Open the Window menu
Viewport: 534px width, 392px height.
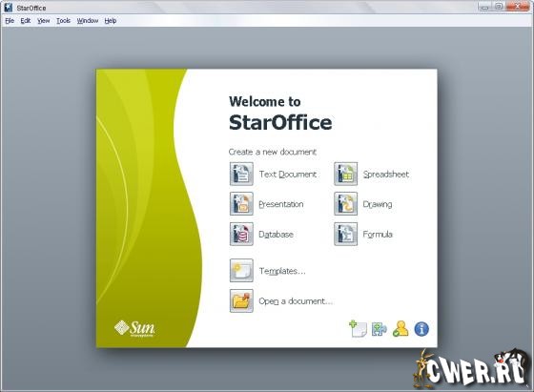(x=88, y=21)
